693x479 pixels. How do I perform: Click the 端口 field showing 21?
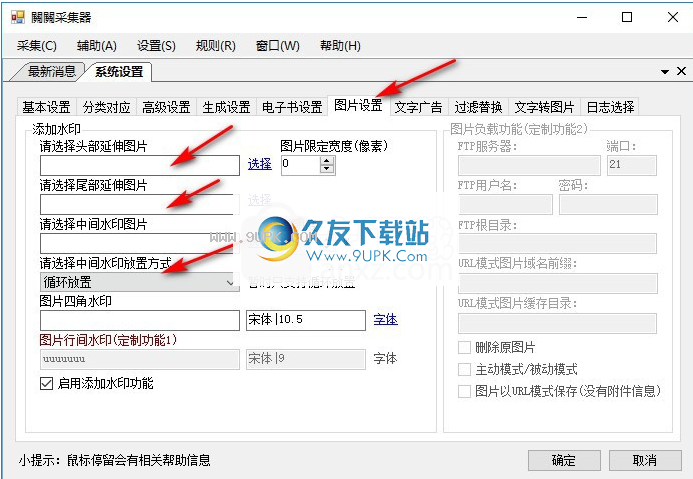tap(632, 165)
